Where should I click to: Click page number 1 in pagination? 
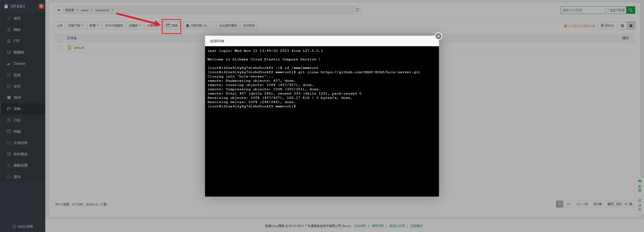pyautogui.click(x=559, y=204)
